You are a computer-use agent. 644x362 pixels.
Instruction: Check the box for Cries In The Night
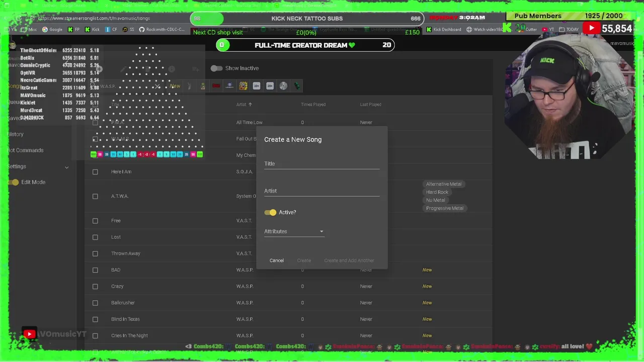point(95,336)
